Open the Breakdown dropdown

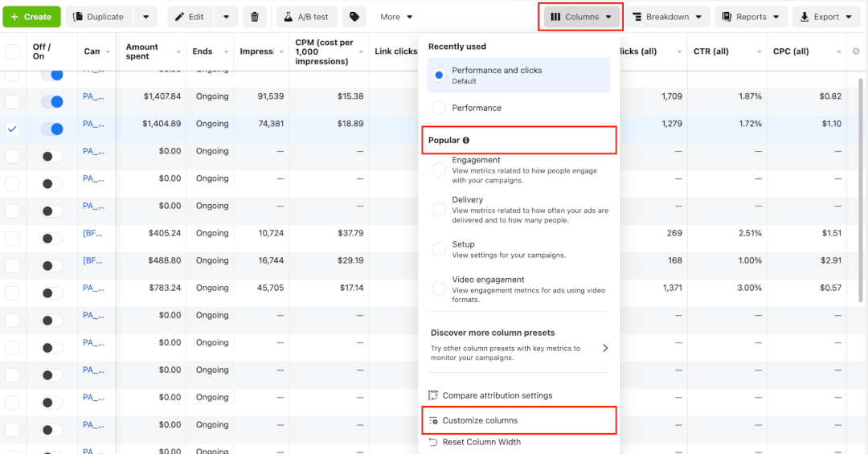(x=667, y=17)
